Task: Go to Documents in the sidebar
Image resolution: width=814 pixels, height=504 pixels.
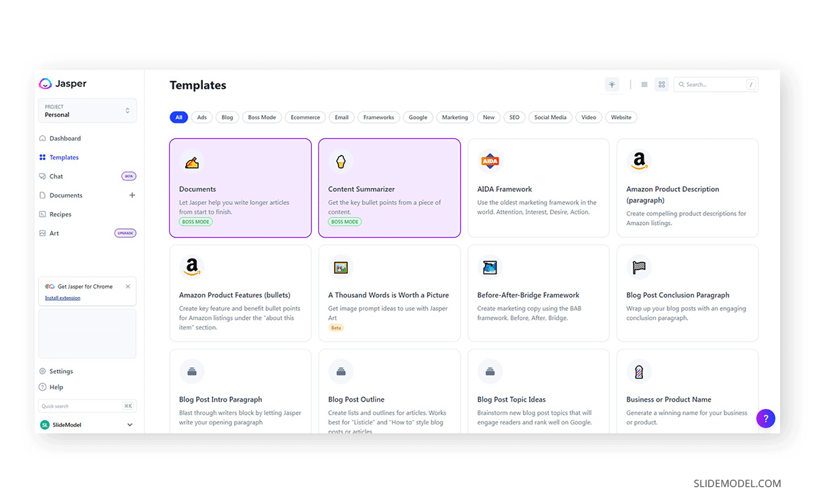Action: (x=66, y=195)
